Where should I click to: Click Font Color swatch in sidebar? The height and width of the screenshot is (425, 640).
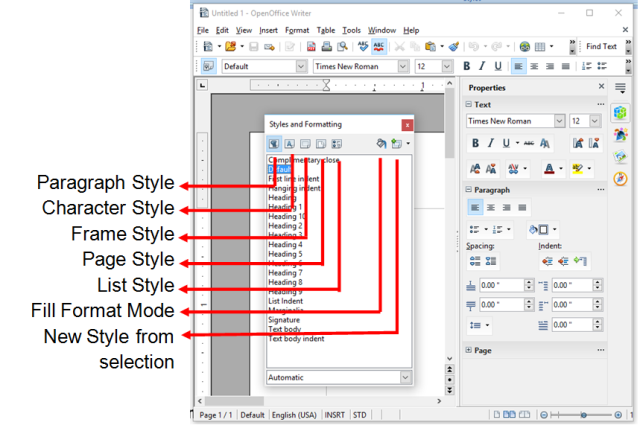click(x=549, y=168)
